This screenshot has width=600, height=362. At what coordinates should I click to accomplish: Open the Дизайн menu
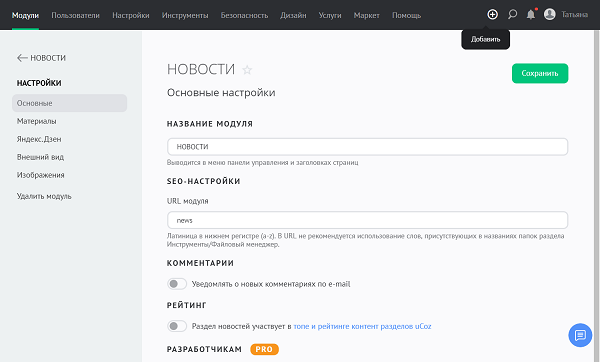click(x=293, y=15)
